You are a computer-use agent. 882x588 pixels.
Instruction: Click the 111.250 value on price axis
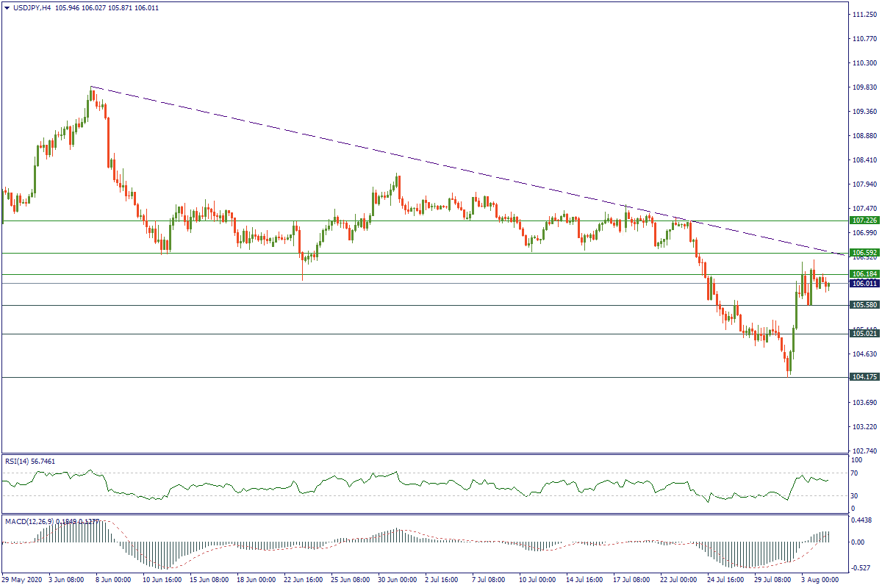click(861, 15)
